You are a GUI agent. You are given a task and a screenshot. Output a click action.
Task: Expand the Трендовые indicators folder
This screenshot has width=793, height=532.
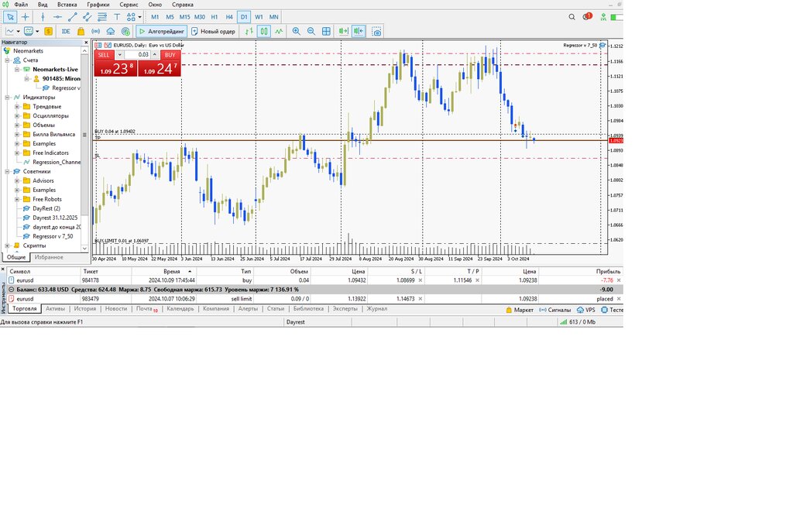(17, 107)
